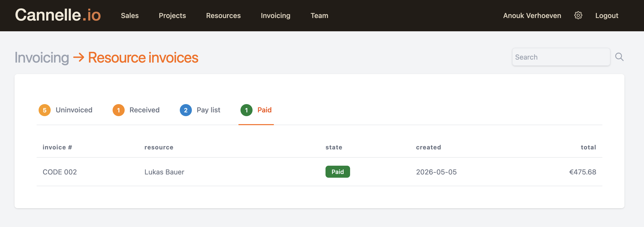Go to the Invoicing menu
The width and height of the screenshot is (644, 227).
pyautogui.click(x=275, y=16)
